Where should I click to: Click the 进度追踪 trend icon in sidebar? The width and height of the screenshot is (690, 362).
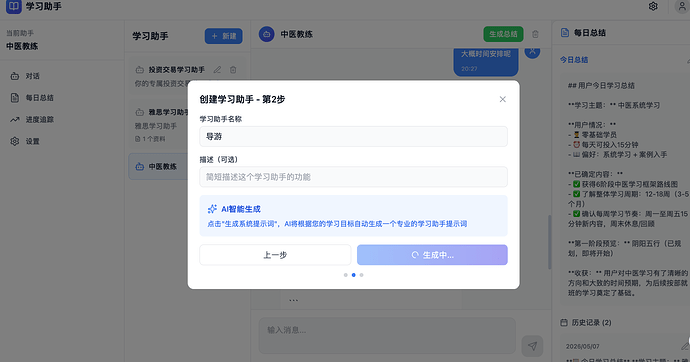15,119
